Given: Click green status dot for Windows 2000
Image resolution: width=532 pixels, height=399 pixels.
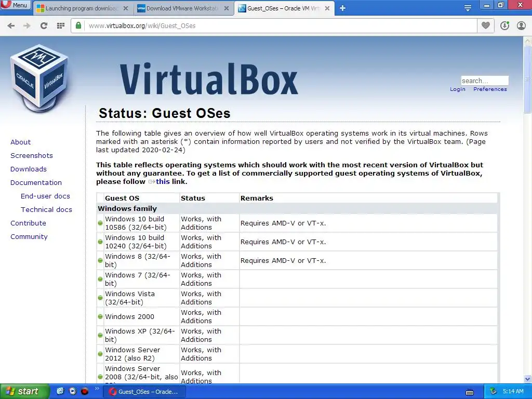Looking at the screenshot, I should [x=100, y=316].
